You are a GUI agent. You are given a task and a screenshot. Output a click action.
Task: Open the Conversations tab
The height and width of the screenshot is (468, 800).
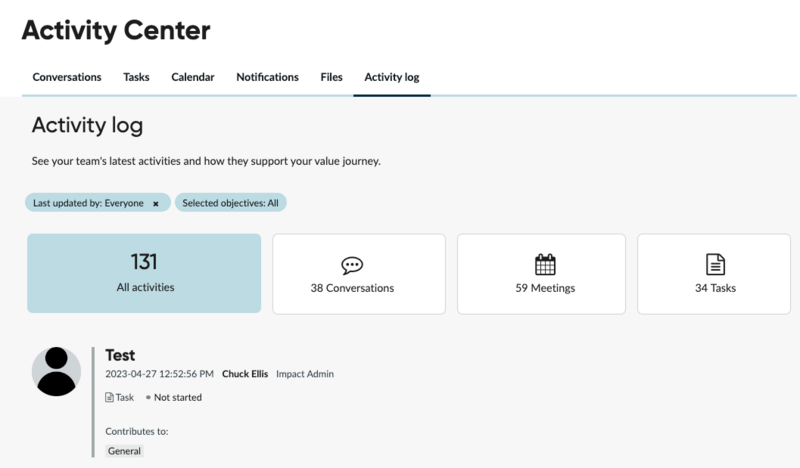tap(67, 77)
